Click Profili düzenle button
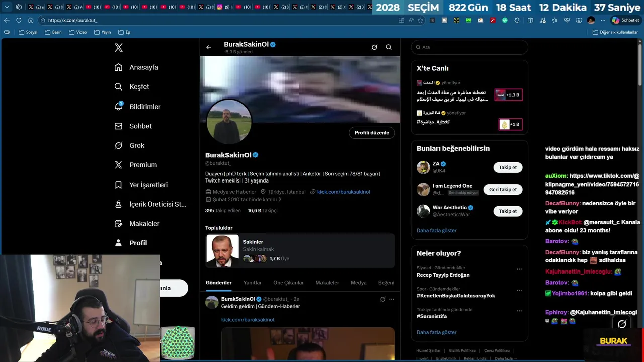Image resolution: width=644 pixels, height=362 pixels. pos(372,133)
